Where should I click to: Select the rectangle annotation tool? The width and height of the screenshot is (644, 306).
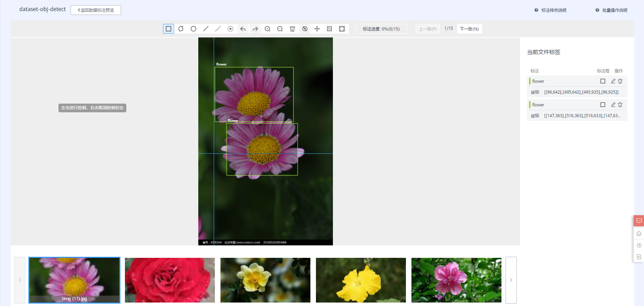[x=169, y=29]
